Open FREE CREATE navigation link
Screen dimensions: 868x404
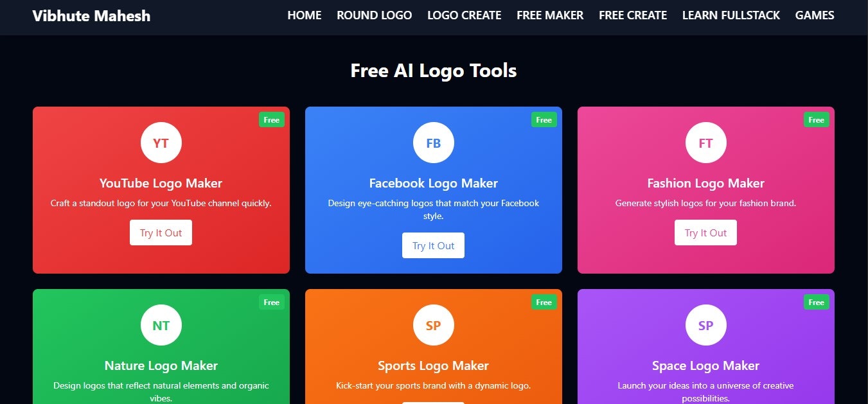[x=633, y=15]
